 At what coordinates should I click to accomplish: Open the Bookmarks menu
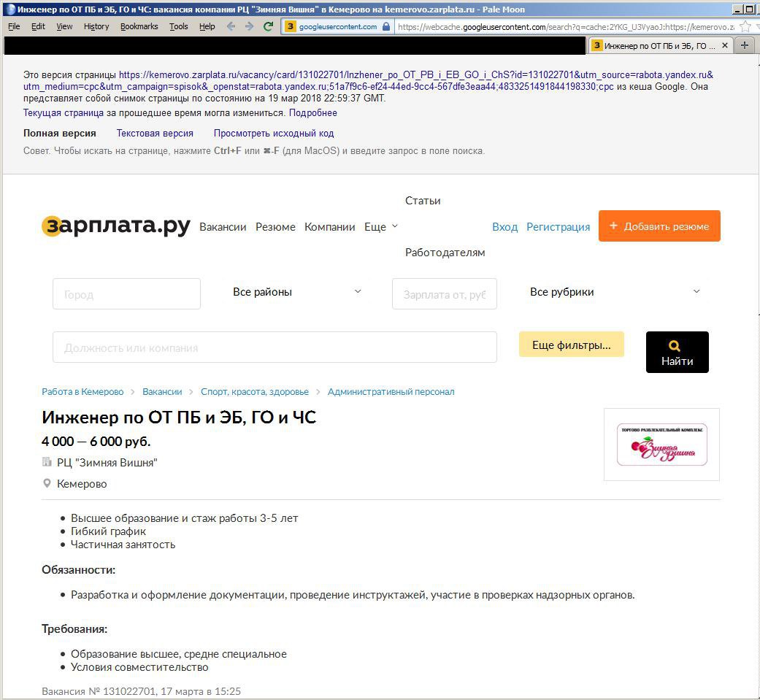tap(139, 26)
